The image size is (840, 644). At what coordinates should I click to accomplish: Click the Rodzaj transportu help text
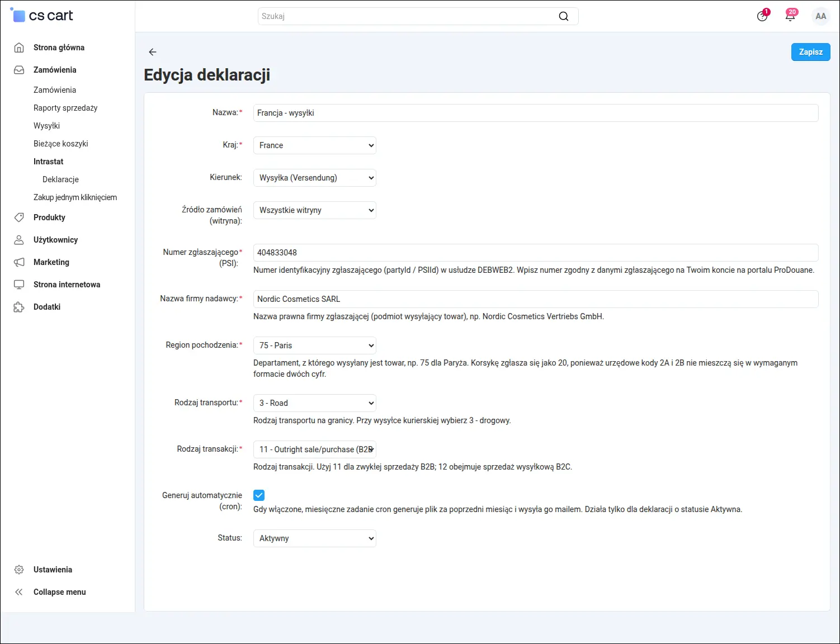coord(382,420)
